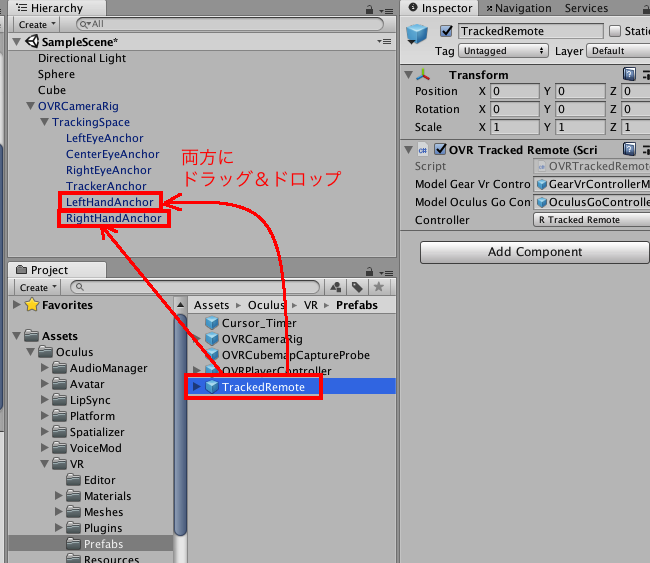
Task: Click the Position X value field
Action: click(514, 91)
